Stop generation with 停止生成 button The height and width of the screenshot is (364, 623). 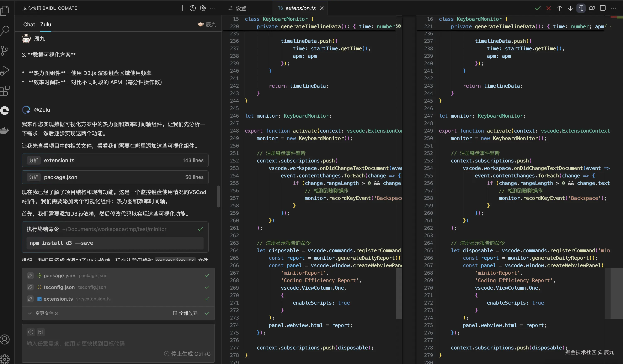coord(187,354)
